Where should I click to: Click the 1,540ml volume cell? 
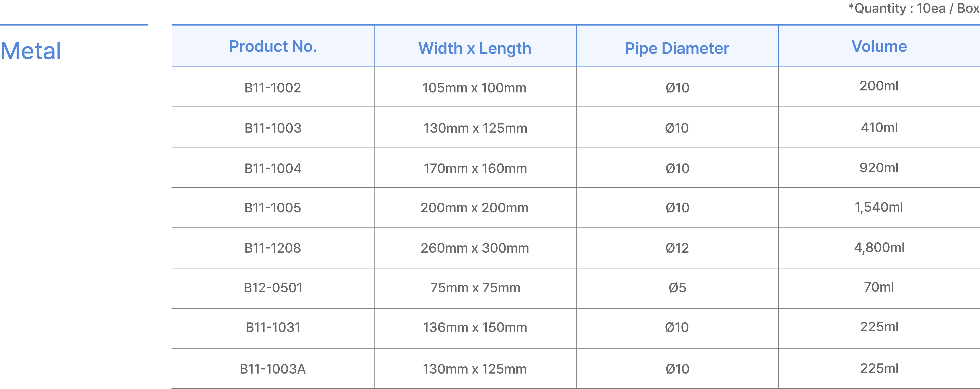[x=878, y=207]
